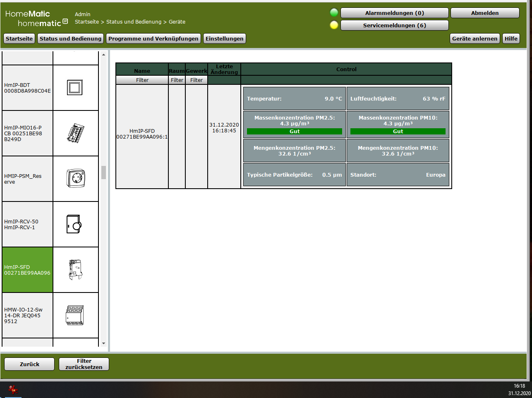The image size is (532, 398).
Task: Click the Luftfeuchtigkeit 63 % rF tile
Action: click(398, 98)
